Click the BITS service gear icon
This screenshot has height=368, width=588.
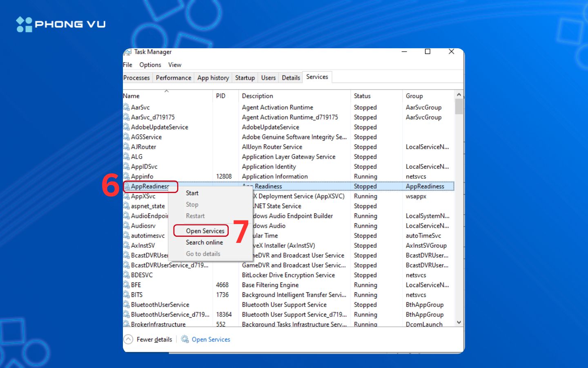(127, 295)
